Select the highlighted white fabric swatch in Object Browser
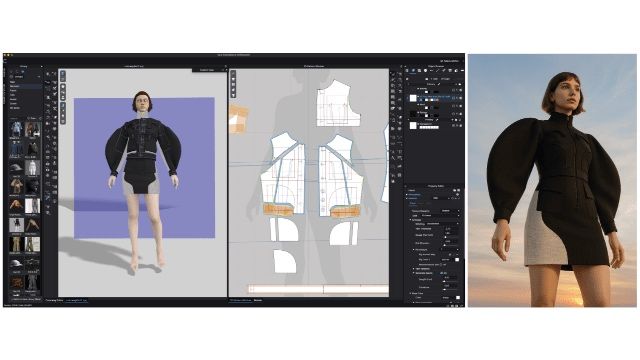Image resolution: width=640 pixels, height=360 pixels. coord(413,98)
